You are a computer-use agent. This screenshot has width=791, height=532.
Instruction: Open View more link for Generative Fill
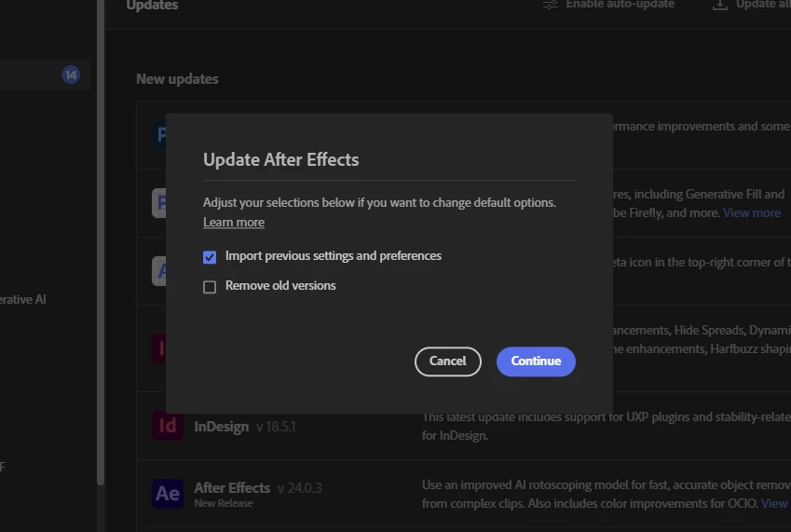pos(752,212)
